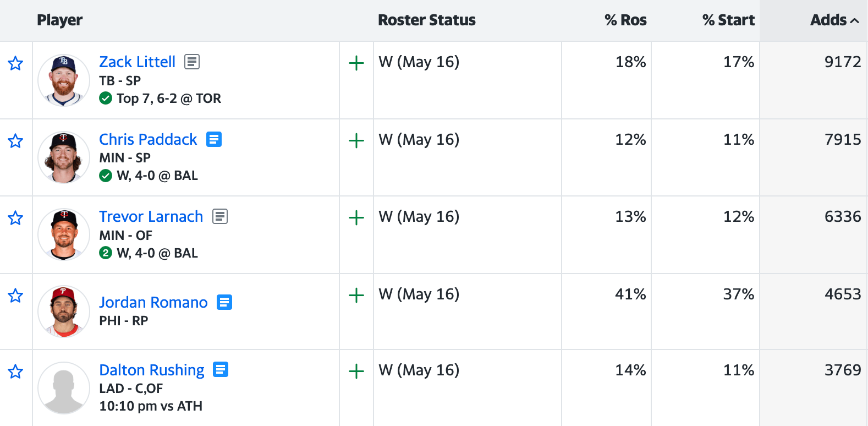Toggle Adds column sort arrow
Image resolution: width=868 pixels, height=426 pixels.
[x=855, y=21]
